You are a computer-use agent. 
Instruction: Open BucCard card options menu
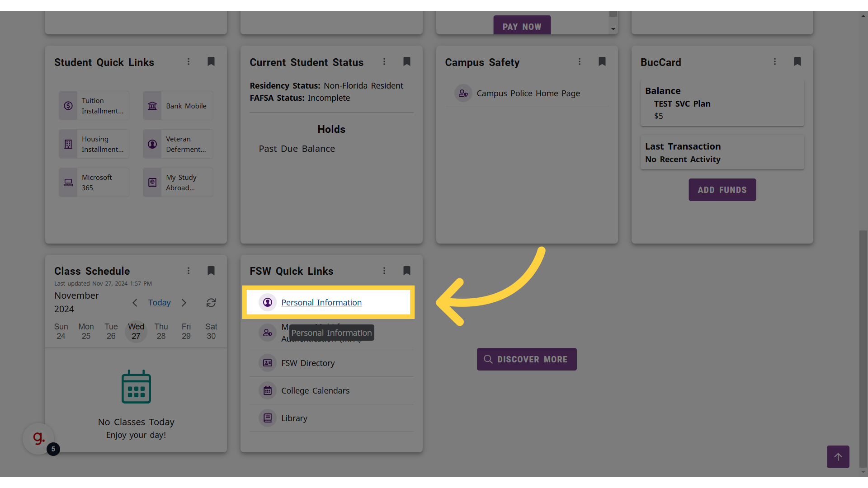(775, 61)
